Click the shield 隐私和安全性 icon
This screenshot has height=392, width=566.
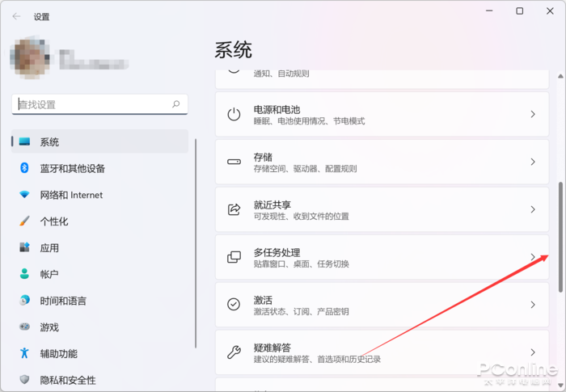click(x=24, y=379)
